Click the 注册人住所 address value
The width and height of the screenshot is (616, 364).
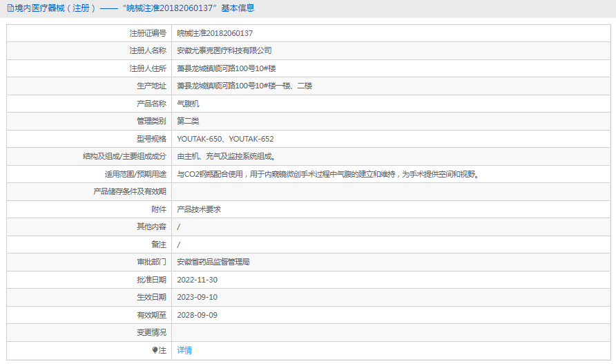pyautogui.click(x=227, y=68)
